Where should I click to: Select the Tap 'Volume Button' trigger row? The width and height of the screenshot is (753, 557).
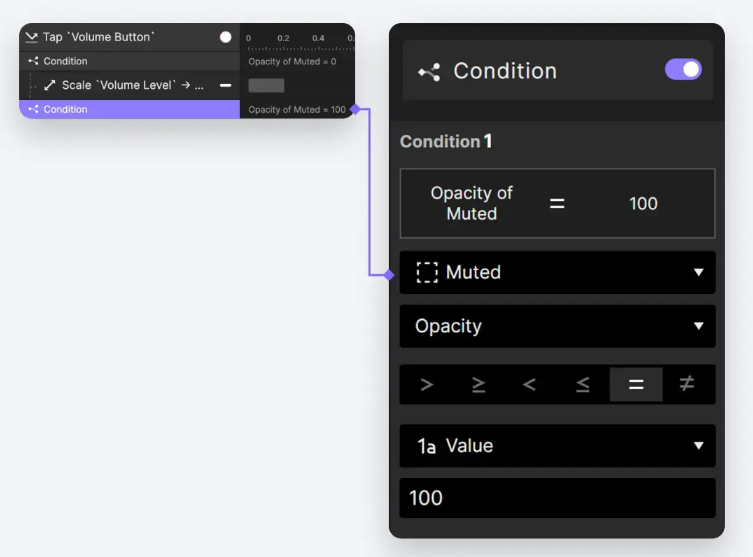tap(130, 37)
